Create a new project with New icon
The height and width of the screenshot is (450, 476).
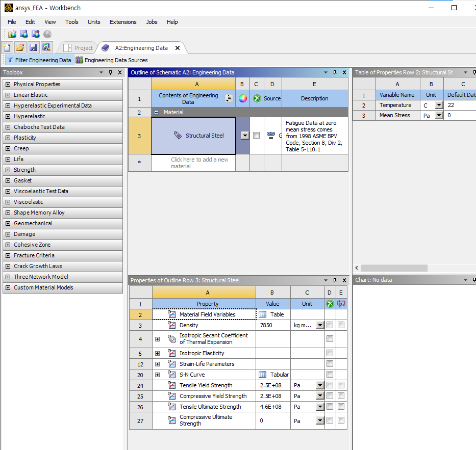click(7, 47)
